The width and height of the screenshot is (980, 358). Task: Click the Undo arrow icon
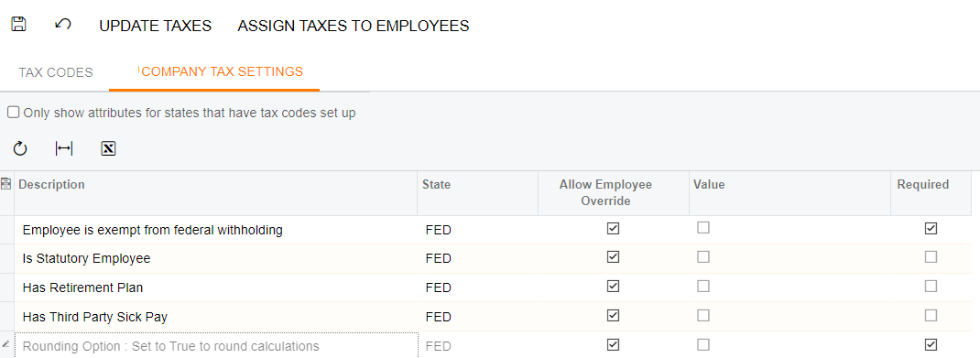[62, 25]
